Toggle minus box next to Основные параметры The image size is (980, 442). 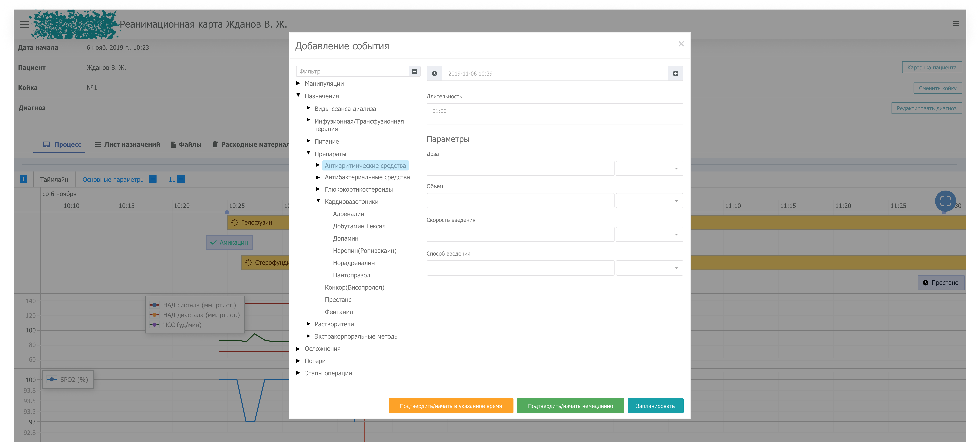tap(153, 179)
